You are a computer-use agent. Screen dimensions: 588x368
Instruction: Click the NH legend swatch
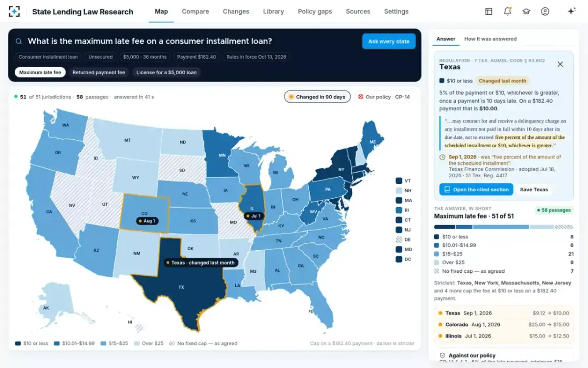(x=399, y=190)
